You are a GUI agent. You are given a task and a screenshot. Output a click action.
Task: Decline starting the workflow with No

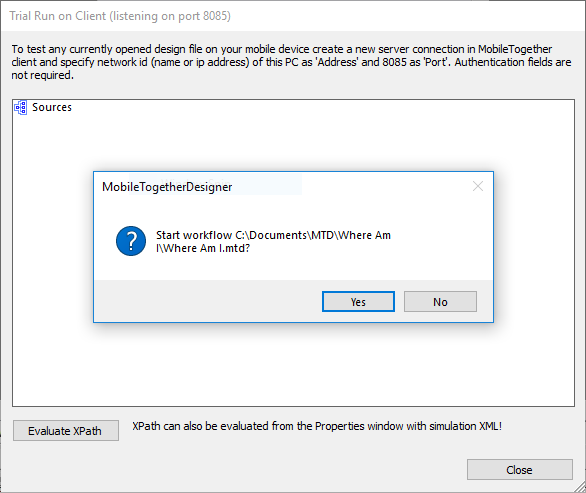[x=440, y=302]
